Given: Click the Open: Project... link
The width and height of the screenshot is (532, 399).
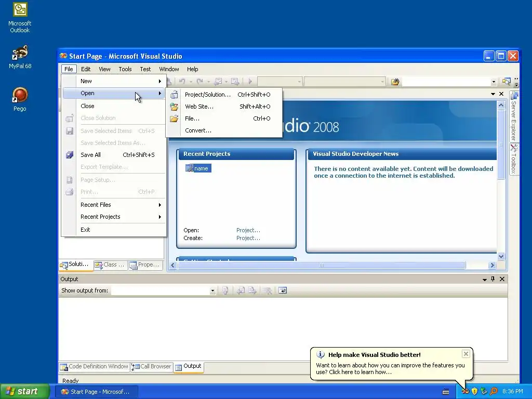Looking at the screenshot, I should 248,230.
